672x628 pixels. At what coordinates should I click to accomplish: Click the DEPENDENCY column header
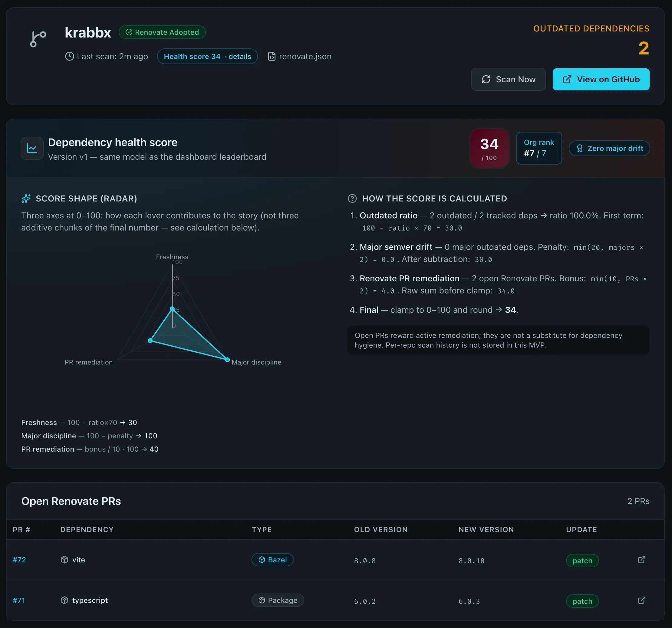(87, 529)
